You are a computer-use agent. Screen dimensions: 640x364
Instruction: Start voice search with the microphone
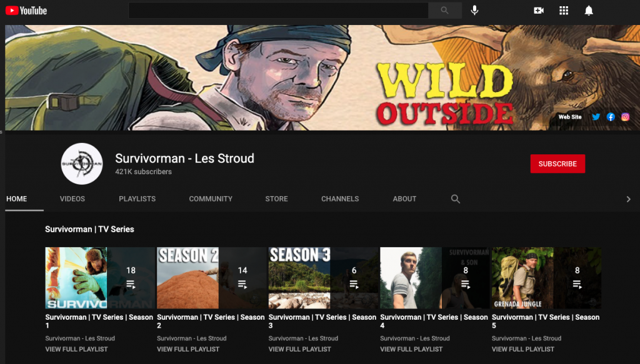(x=474, y=11)
